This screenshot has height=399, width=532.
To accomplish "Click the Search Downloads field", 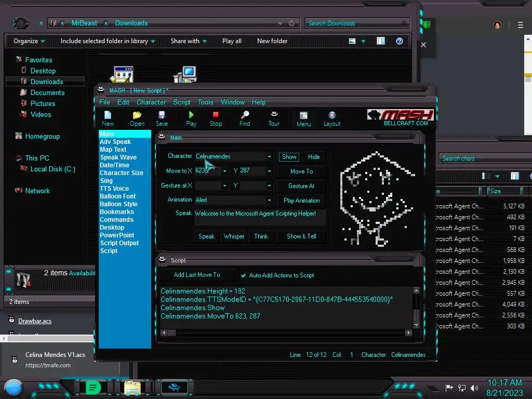I will (357, 23).
